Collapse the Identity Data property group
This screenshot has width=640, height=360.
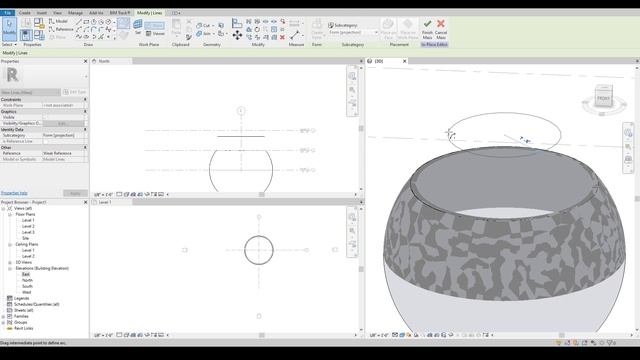[x=85, y=129]
